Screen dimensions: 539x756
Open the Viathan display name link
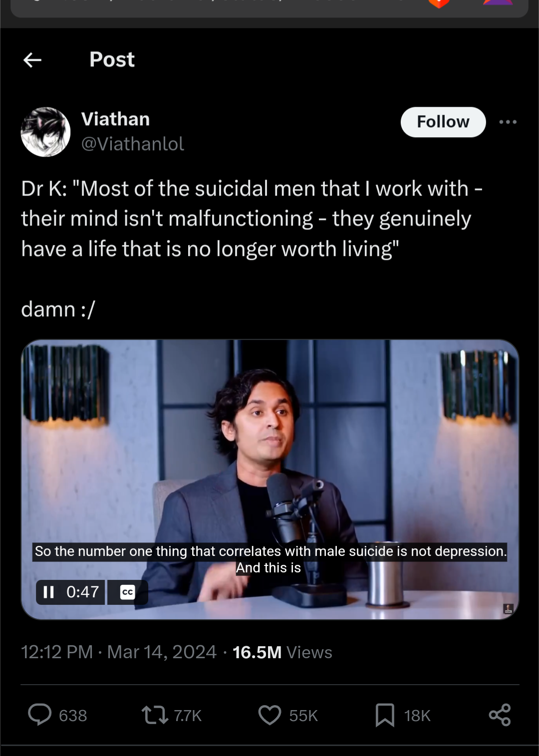[x=115, y=119]
